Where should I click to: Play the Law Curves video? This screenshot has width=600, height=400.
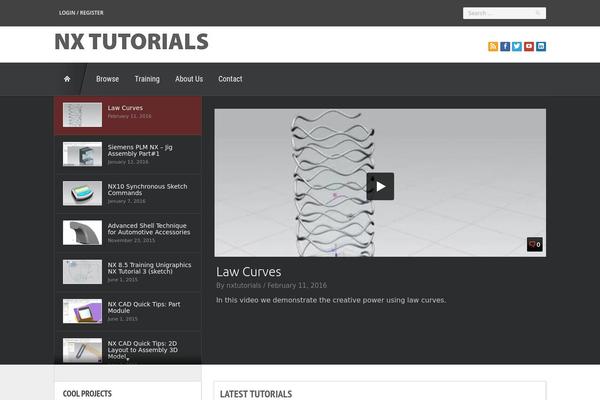click(x=380, y=186)
